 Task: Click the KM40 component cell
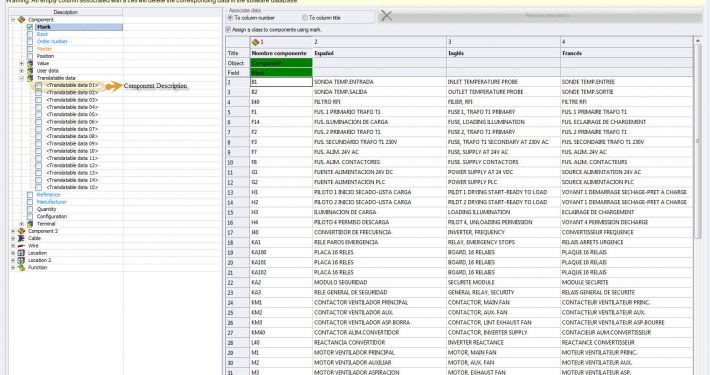[x=281, y=332]
